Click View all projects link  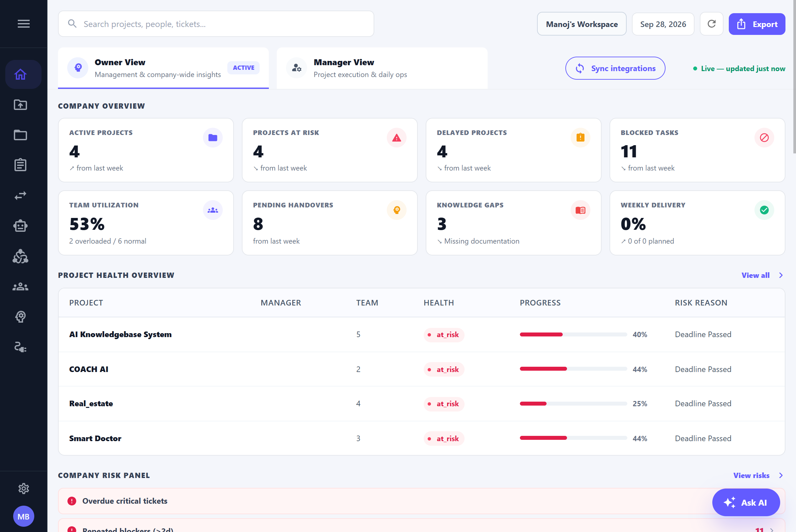pos(762,276)
